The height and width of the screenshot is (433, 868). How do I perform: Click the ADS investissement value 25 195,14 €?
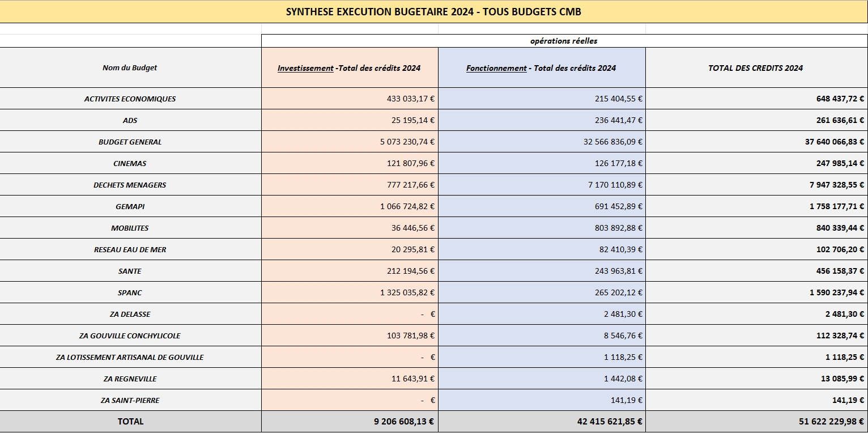(x=411, y=120)
